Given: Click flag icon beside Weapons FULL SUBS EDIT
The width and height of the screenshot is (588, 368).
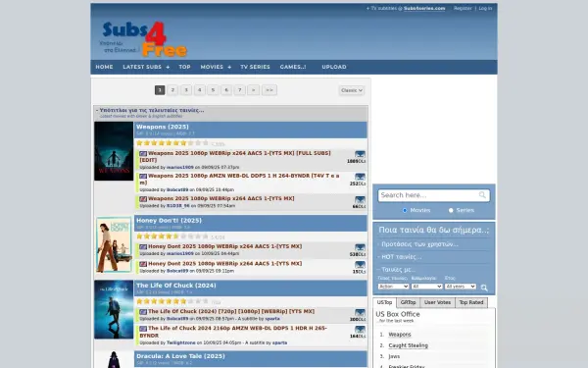Looking at the screenshot, I should tap(143, 154).
